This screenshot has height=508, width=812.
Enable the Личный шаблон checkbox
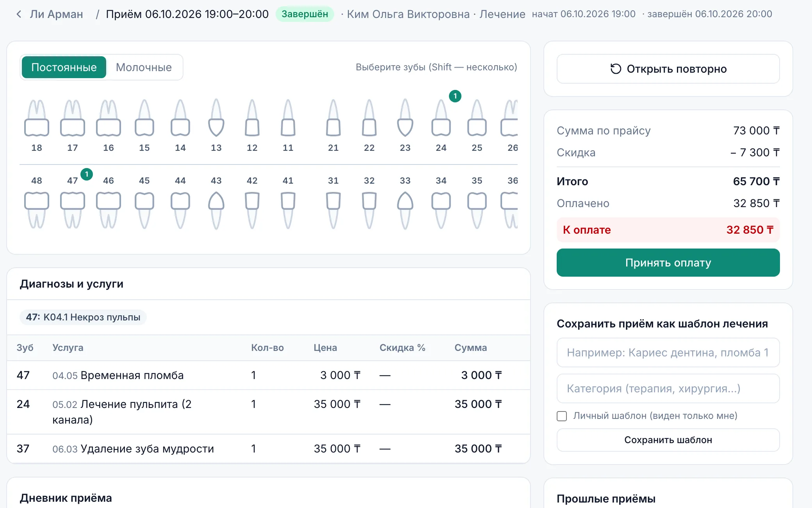click(562, 416)
